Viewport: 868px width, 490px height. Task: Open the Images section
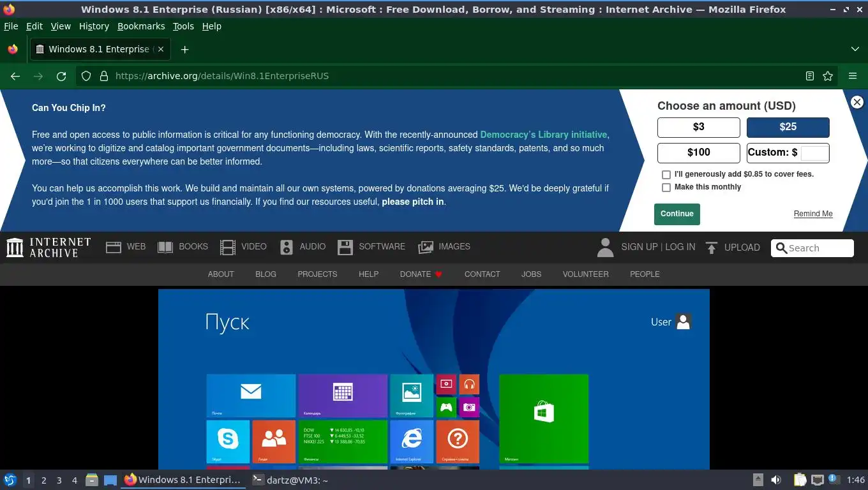444,247
